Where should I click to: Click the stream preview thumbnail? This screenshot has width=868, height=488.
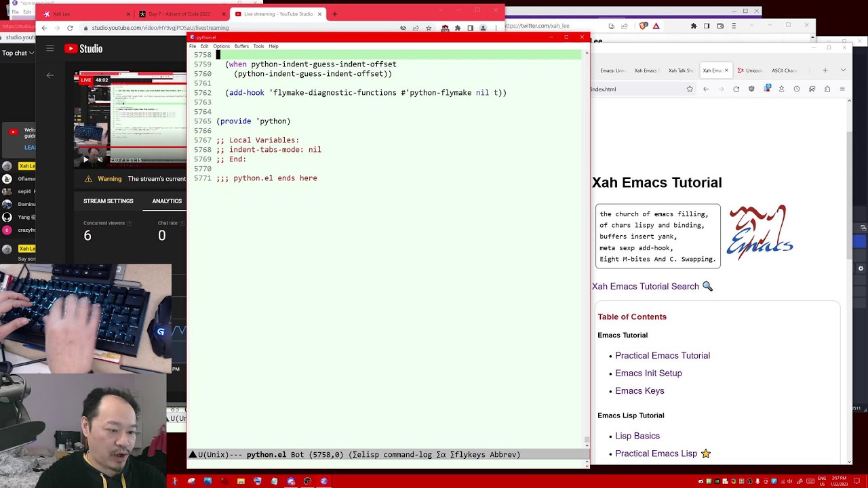click(x=130, y=119)
